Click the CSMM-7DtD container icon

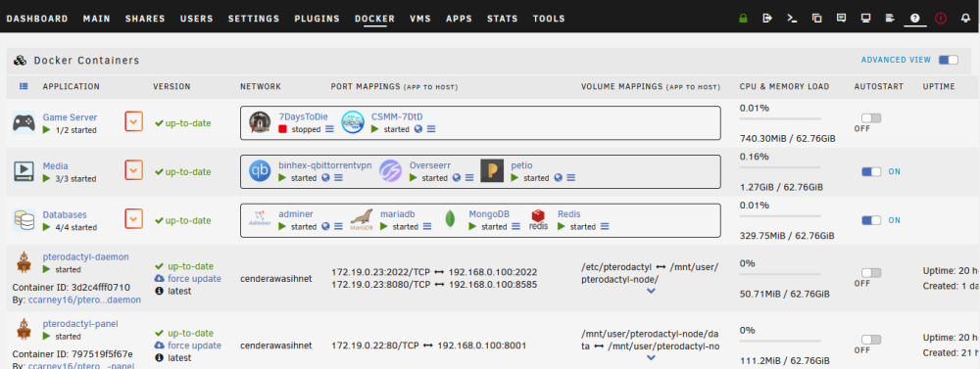tap(353, 121)
